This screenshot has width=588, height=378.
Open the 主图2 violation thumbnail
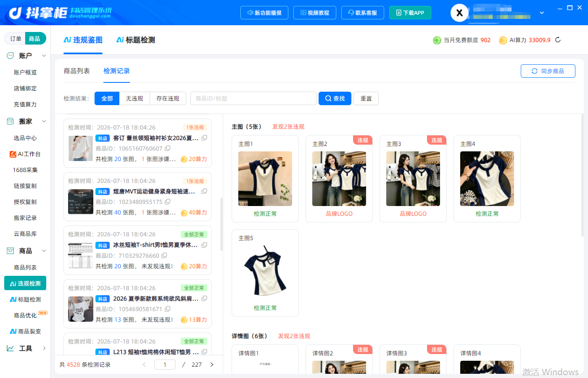339,179
